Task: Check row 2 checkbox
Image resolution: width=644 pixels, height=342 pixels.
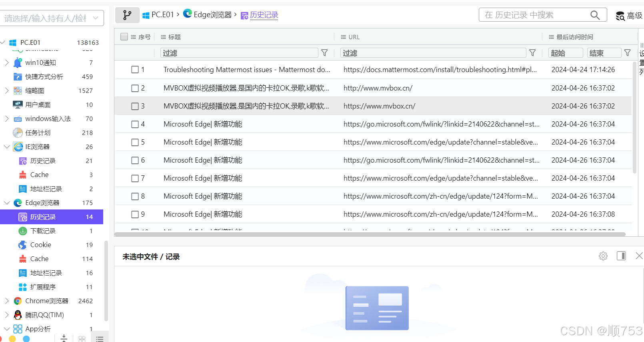Action: point(135,88)
